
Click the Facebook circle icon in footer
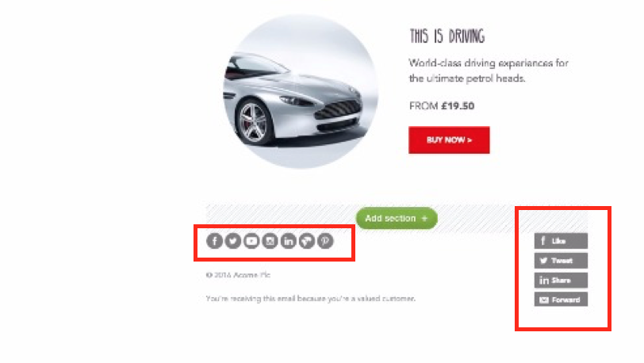click(214, 241)
